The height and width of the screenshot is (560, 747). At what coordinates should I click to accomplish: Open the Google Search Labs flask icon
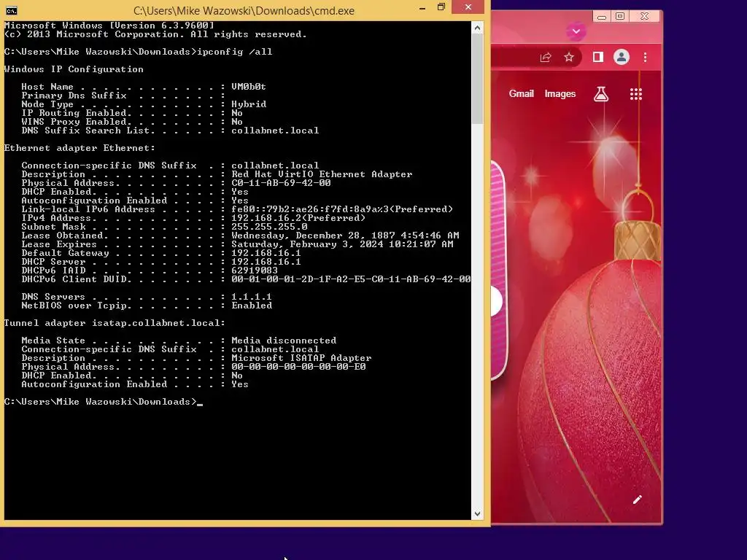click(601, 94)
